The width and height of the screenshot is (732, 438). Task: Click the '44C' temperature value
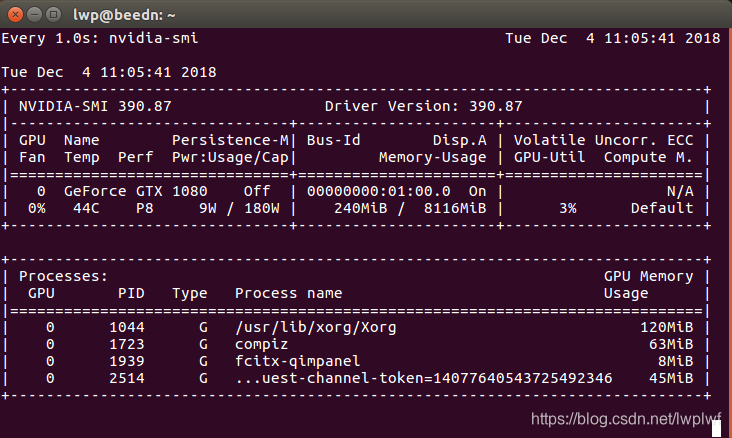(x=86, y=208)
